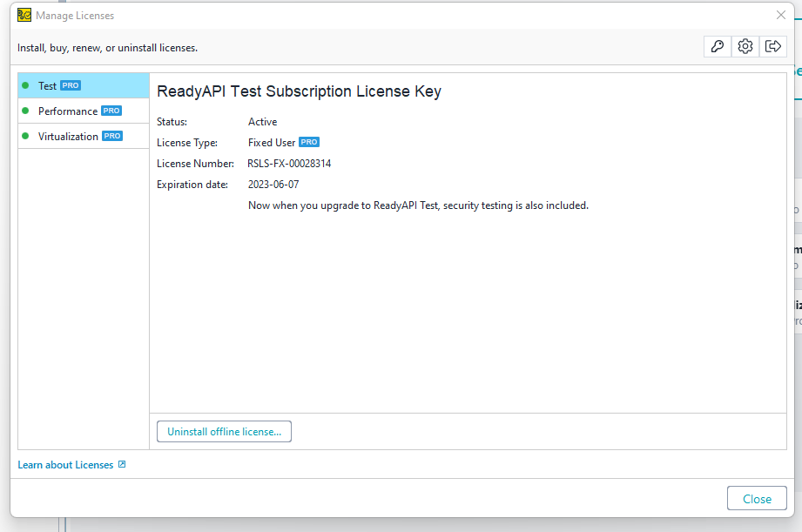This screenshot has height=532, width=802.
Task: Open license settings via gear icon
Action: (745, 46)
